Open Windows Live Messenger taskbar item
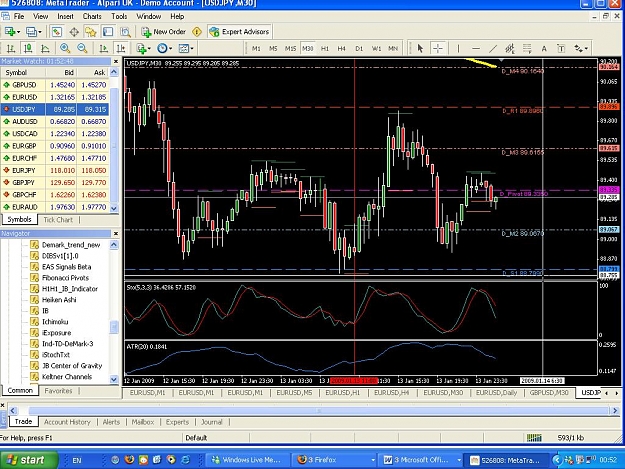Image resolution: width=625 pixels, height=469 pixels. pyautogui.click(x=247, y=460)
